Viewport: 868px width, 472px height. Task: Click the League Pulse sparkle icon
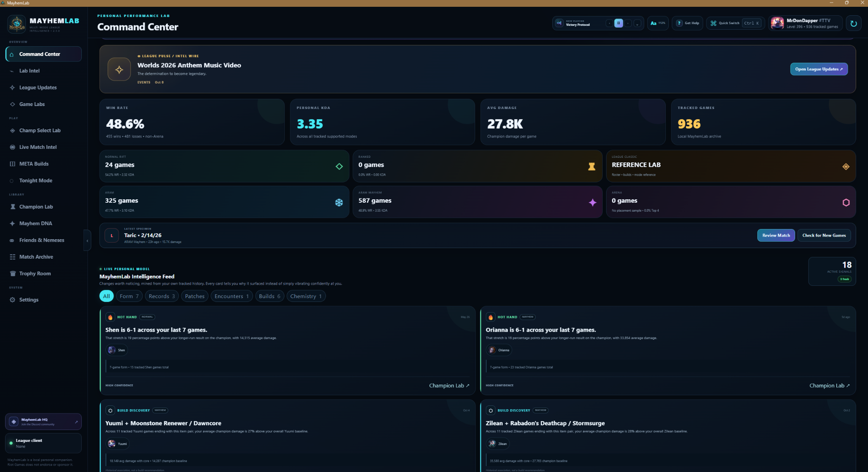[119, 69]
